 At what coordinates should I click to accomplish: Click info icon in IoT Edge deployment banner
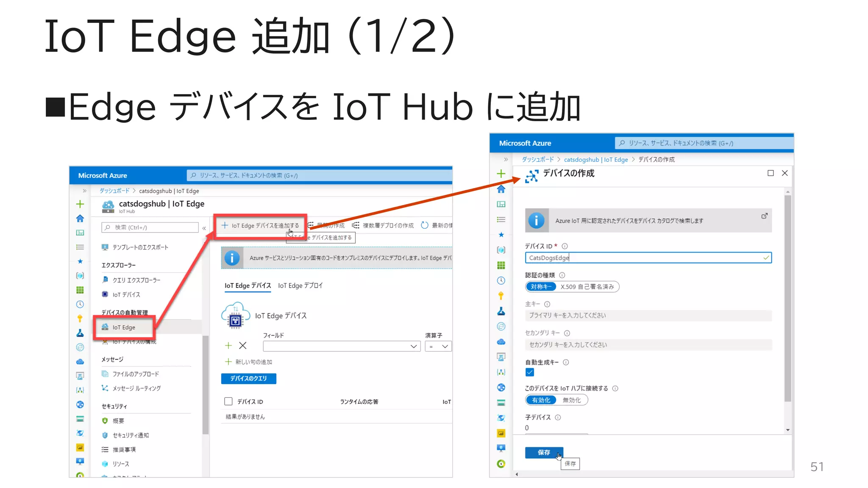click(232, 258)
